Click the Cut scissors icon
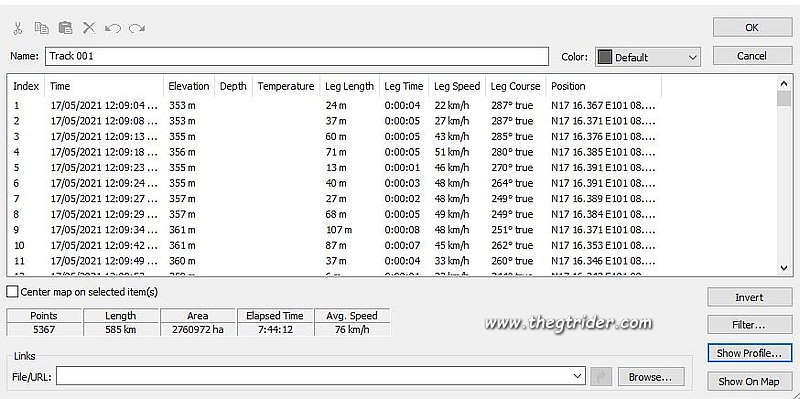Screen dimensions: 800x399 point(18,28)
